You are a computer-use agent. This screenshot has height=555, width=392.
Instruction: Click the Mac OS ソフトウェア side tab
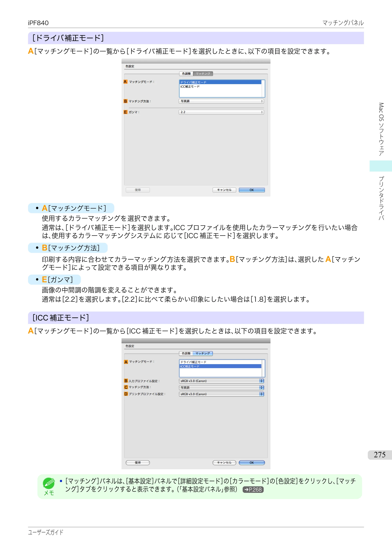tap(381, 129)
